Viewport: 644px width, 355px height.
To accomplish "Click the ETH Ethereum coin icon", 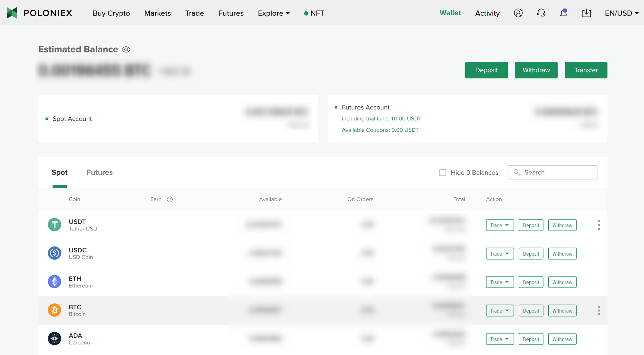I will pyautogui.click(x=55, y=282).
